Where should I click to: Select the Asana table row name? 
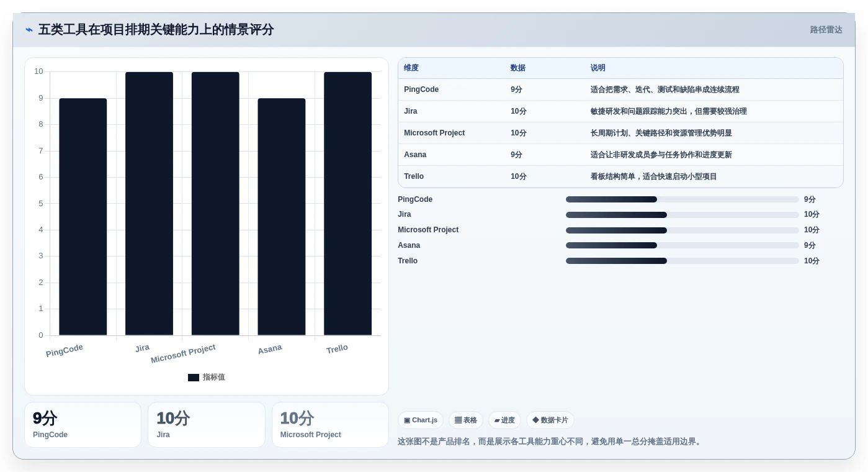click(415, 155)
